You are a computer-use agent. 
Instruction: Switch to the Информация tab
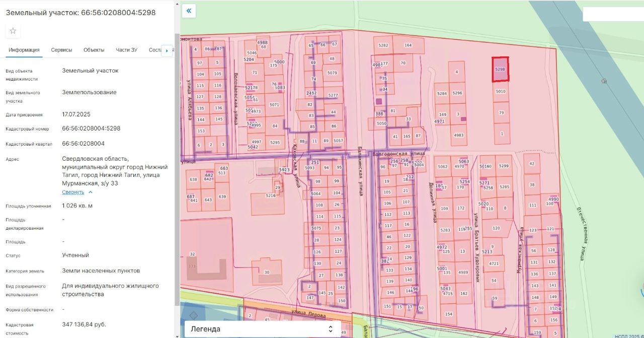pyautogui.click(x=24, y=50)
